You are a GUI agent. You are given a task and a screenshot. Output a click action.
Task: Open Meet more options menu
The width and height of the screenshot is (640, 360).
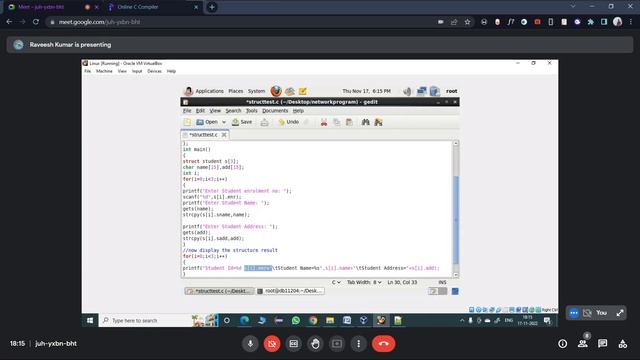click(x=358, y=344)
